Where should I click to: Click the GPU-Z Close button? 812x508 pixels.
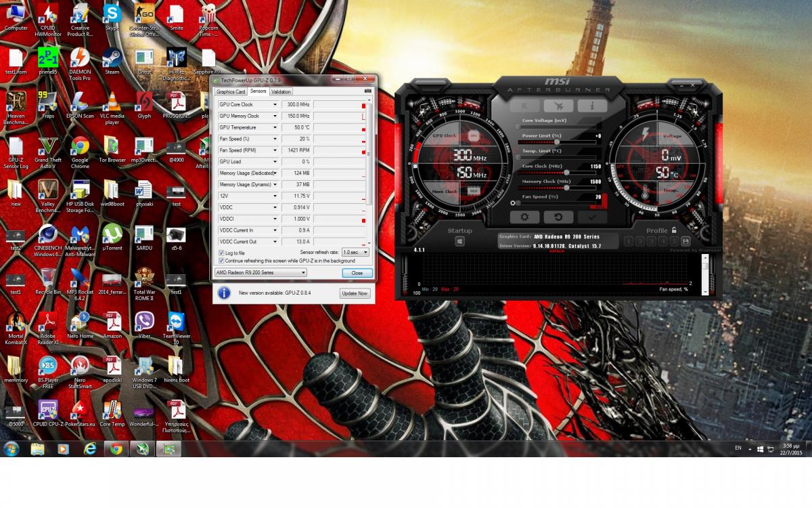coord(357,273)
